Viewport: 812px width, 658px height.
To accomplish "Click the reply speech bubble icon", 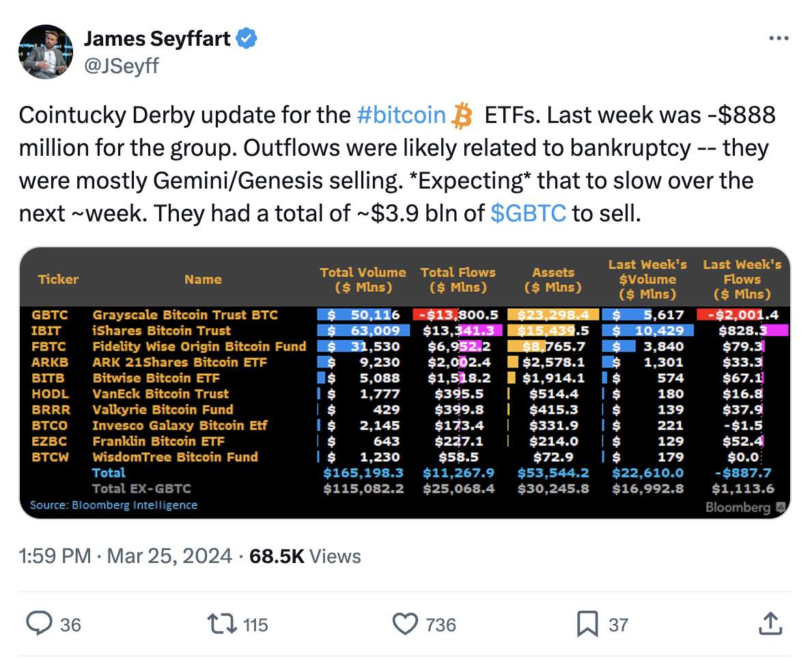I will pos(40,623).
